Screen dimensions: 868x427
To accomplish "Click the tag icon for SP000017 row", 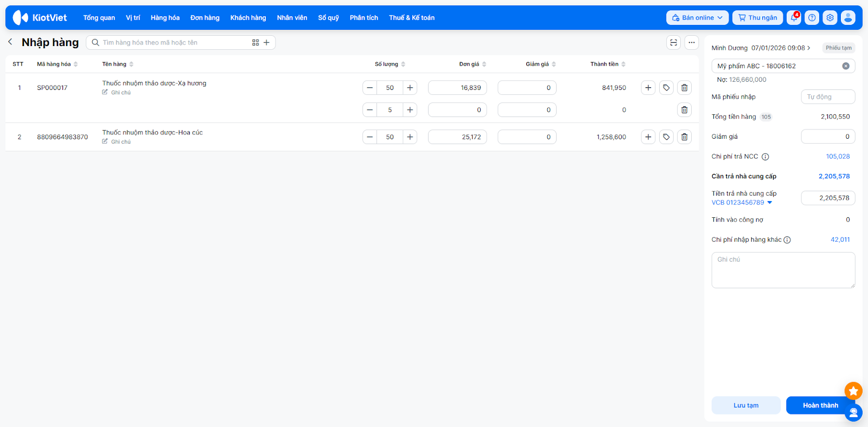I will pyautogui.click(x=666, y=88).
